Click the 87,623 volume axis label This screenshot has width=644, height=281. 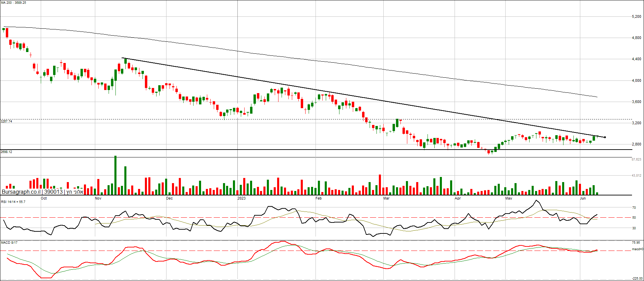pos(636,159)
